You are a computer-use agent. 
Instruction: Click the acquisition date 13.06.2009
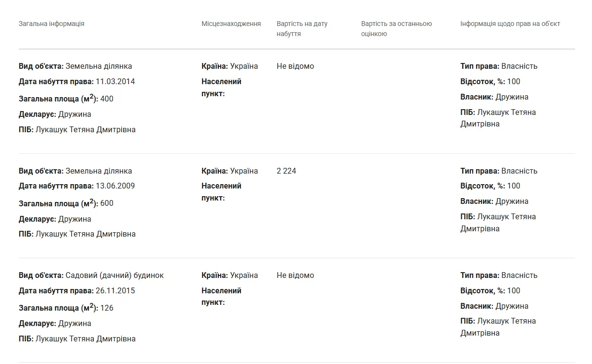click(115, 186)
